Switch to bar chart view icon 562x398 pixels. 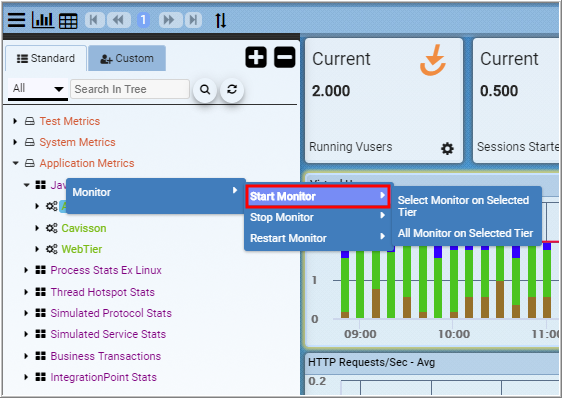43,20
